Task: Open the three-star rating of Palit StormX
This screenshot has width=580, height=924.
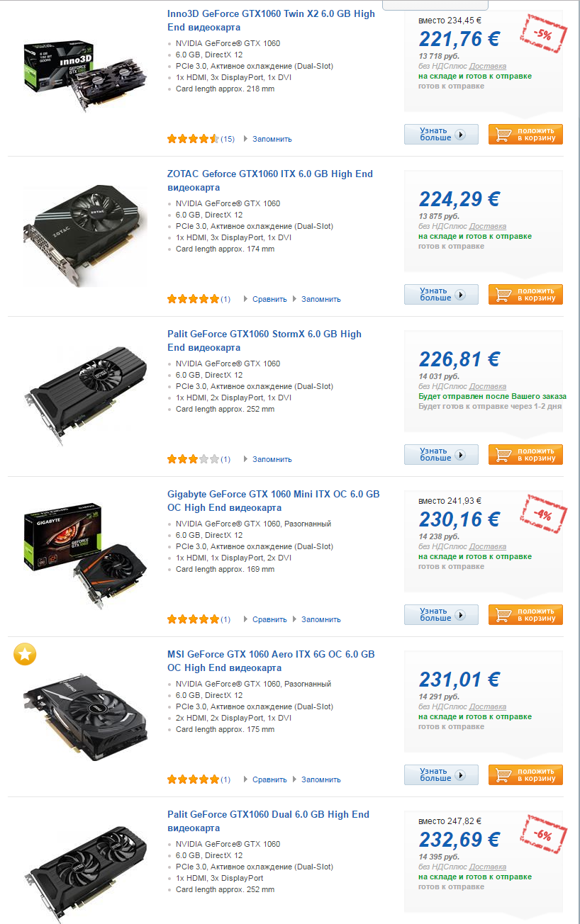Action: 193,459
